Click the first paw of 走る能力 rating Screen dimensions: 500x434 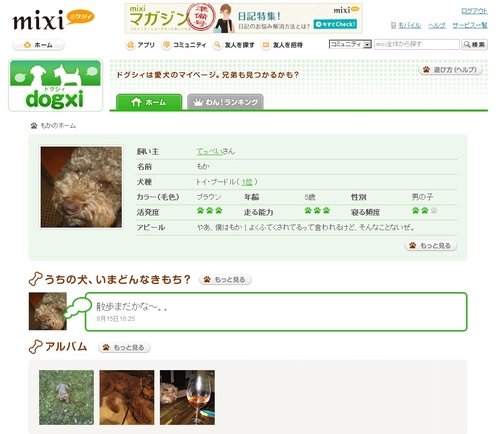coord(308,210)
